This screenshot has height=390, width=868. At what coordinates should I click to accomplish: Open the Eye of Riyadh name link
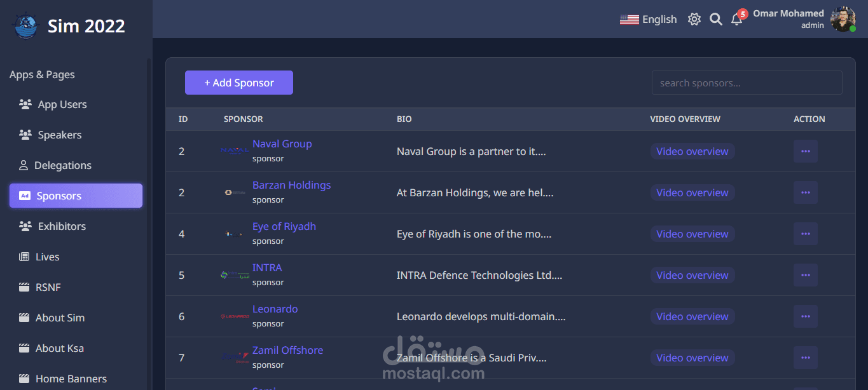click(x=284, y=226)
